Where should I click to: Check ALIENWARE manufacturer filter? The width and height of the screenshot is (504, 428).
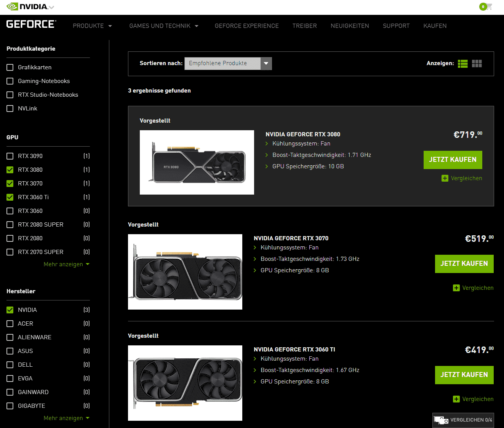[x=10, y=337]
